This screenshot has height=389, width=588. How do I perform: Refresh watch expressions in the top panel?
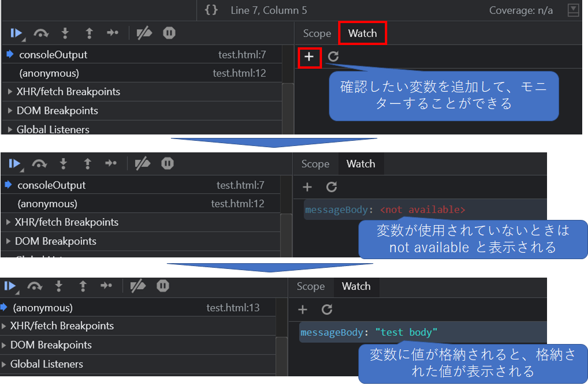coord(333,57)
